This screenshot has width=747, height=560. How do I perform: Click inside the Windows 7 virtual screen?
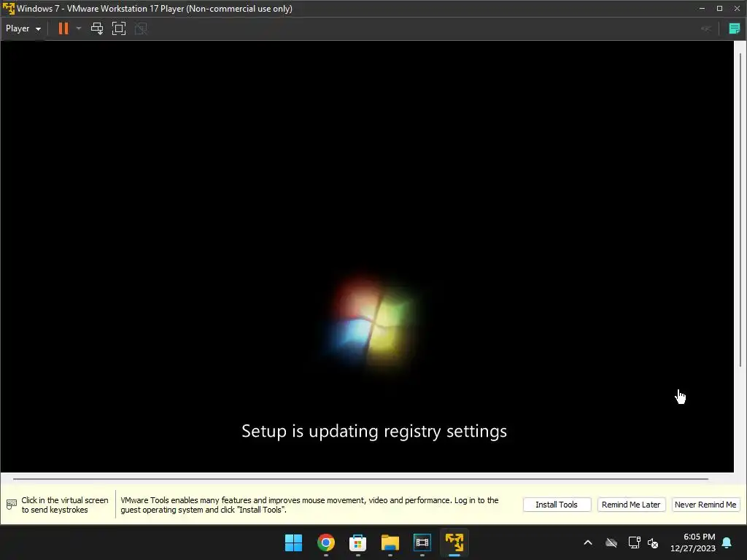[367, 256]
